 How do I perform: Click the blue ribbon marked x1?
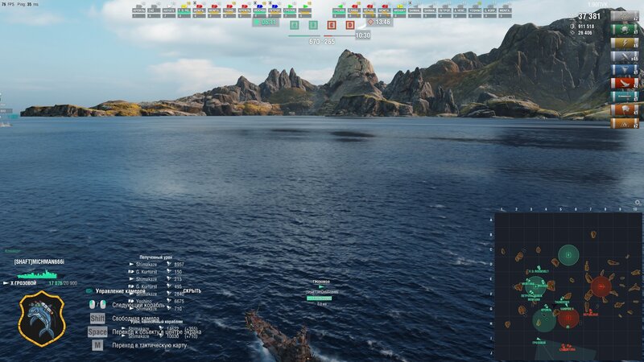click(625, 70)
